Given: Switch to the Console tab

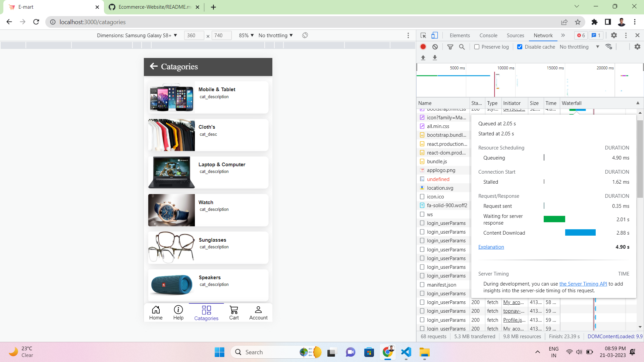Looking at the screenshot, I should [x=488, y=35].
